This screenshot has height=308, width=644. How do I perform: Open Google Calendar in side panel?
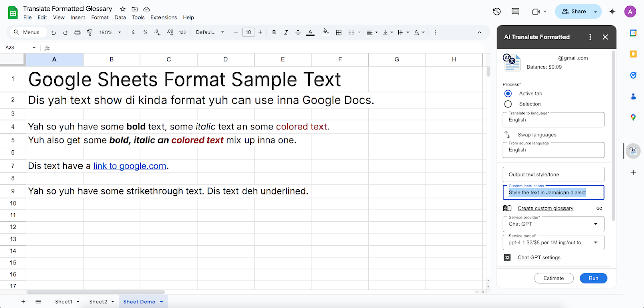coord(633,33)
